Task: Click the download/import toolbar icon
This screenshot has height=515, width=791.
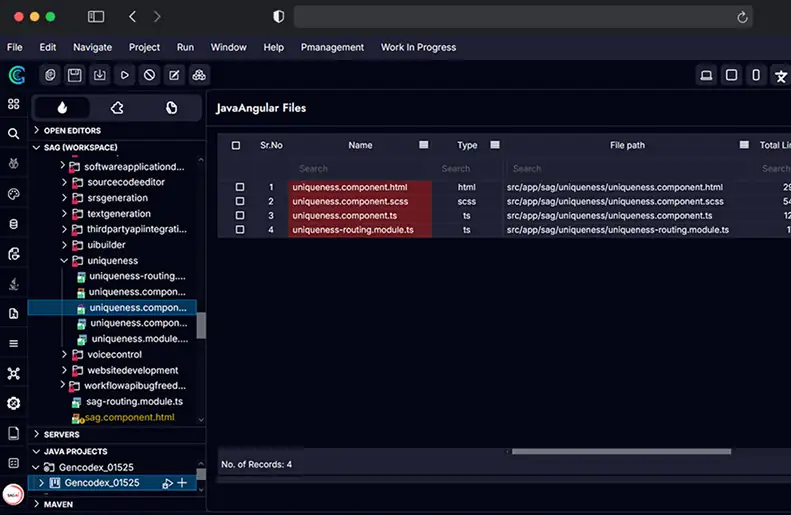Action: click(100, 75)
